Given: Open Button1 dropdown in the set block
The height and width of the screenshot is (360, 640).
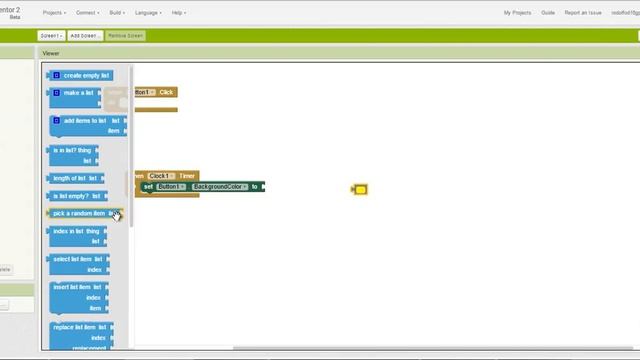Looking at the screenshot, I should click(x=171, y=187).
